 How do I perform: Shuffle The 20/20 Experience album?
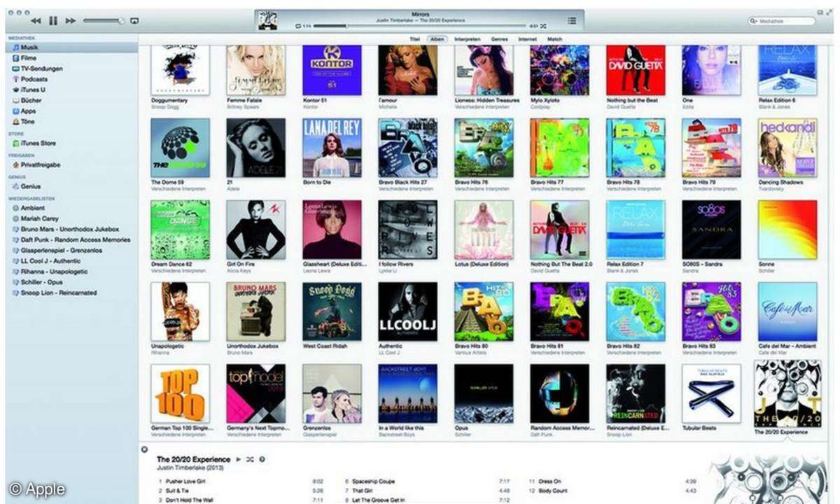click(250, 459)
